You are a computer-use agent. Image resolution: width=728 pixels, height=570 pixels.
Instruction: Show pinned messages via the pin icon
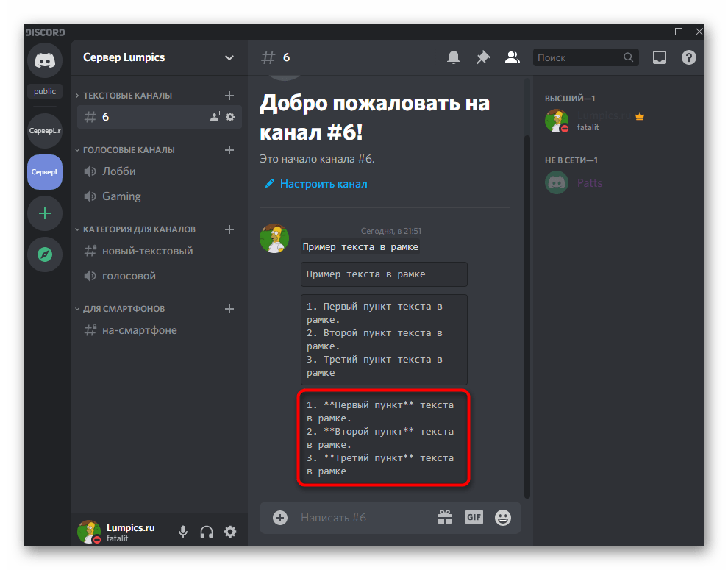click(x=483, y=57)
